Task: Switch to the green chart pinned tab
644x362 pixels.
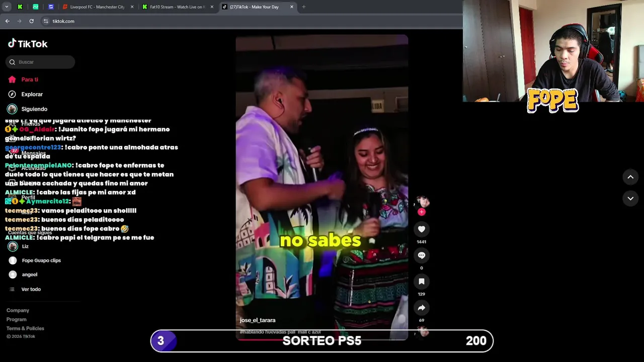Action: point(35,7)
